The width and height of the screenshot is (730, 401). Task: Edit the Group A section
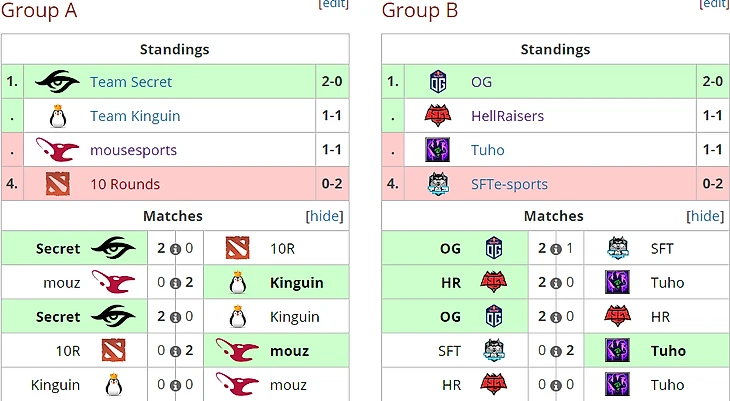(333, 4)
